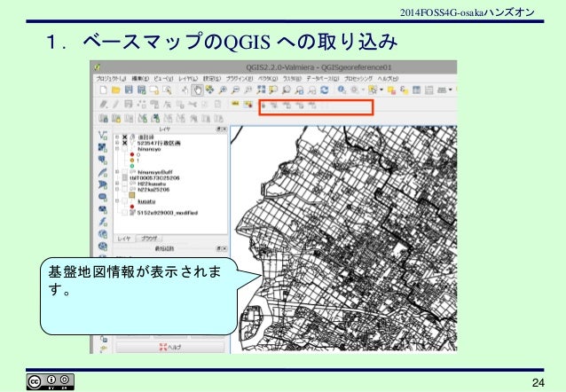Image resolution: width=566 pixels, height=392 pixels.
Task: Click the Add SpatiaLite feather sidebar icon
Action: pyautogui.click(x=103, y=172)
